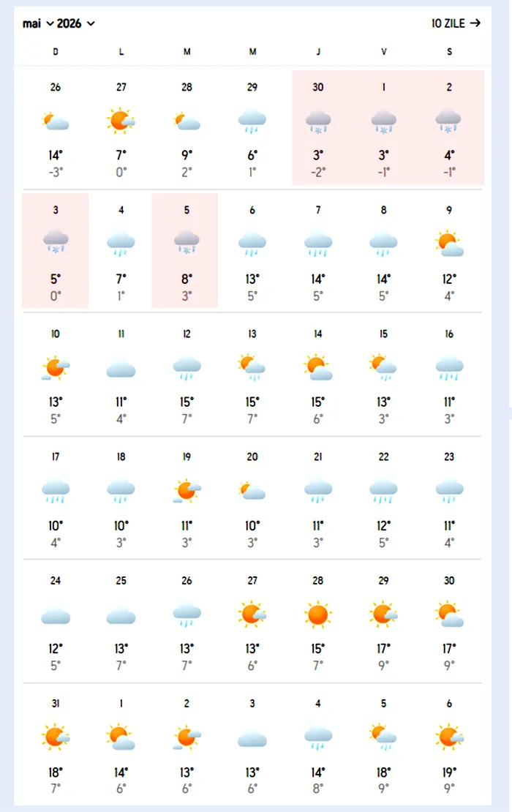Click the 19° high temperature
Viewport: 512px width, 812px height.
pos(449,772)
